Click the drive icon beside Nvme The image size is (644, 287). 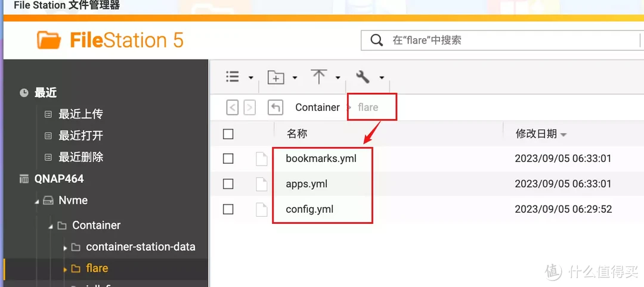pyautogui.click(x=48, y=201)
